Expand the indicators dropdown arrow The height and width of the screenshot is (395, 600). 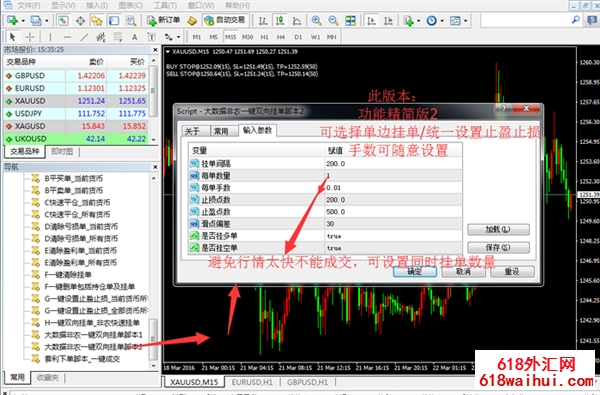click(419, 21)
